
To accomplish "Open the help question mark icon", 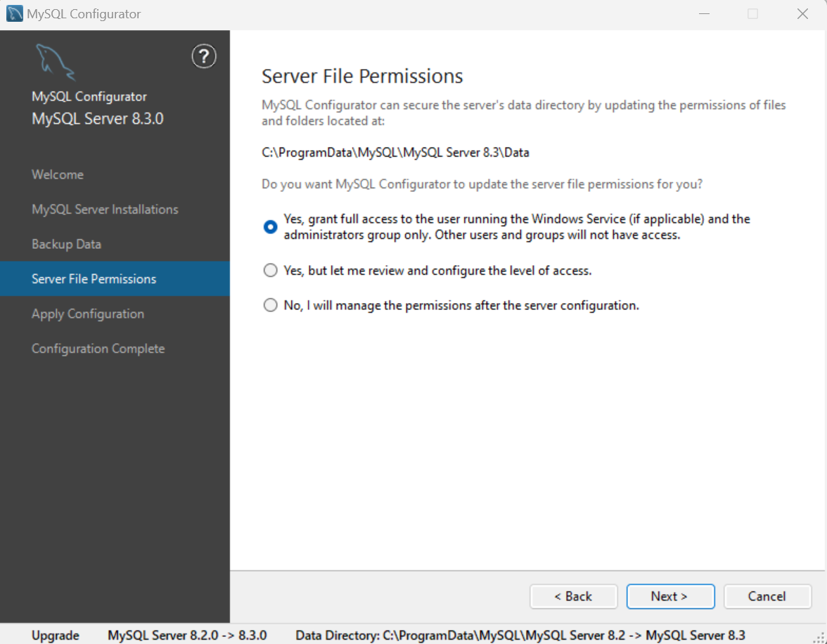I will click(204, 56).
